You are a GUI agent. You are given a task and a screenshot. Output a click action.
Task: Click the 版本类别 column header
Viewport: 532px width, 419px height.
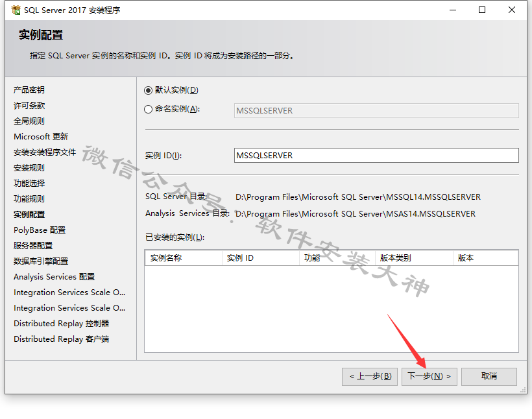[415, 258]
